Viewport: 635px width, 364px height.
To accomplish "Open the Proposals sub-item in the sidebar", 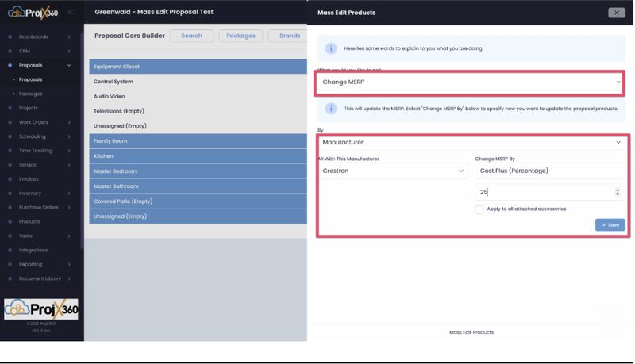I will tap(30, 79).
